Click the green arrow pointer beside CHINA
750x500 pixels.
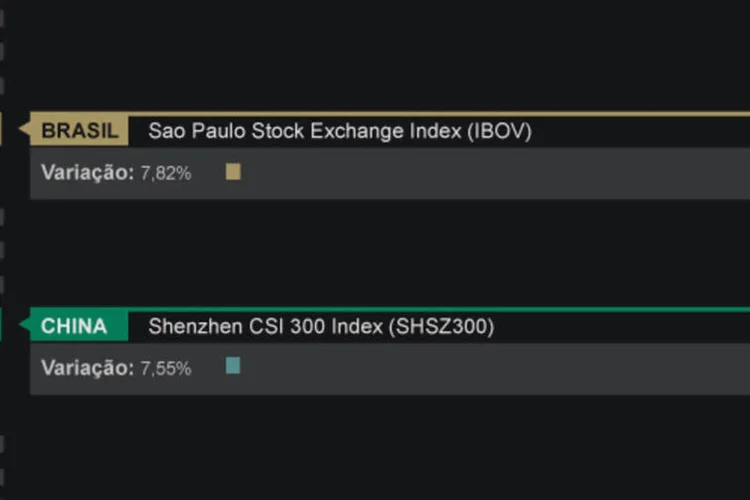coord(24,324)
